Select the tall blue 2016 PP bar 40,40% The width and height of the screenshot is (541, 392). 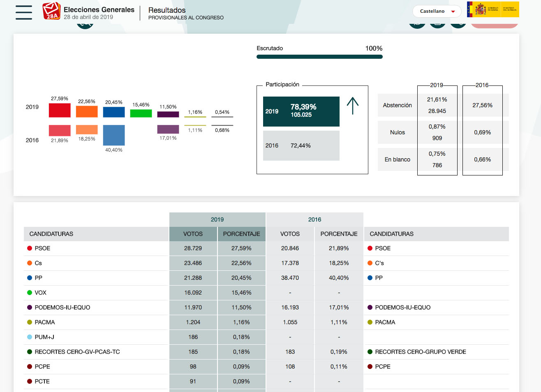pos(114,135)
